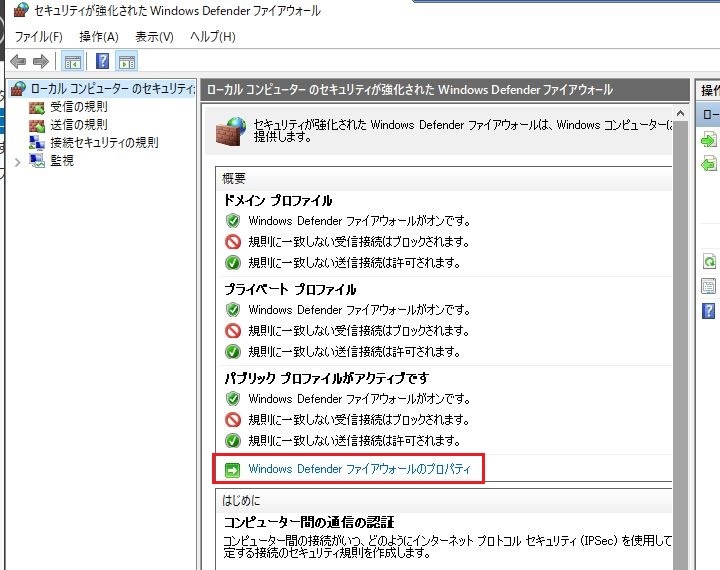Click the title bar firewall app icon
Screen dimensions: 720x570
21,10
